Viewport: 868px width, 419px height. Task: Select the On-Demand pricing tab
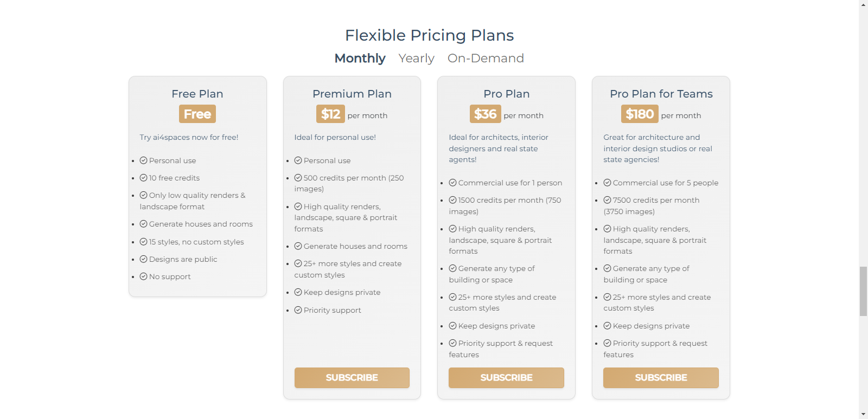coord(486,58)
